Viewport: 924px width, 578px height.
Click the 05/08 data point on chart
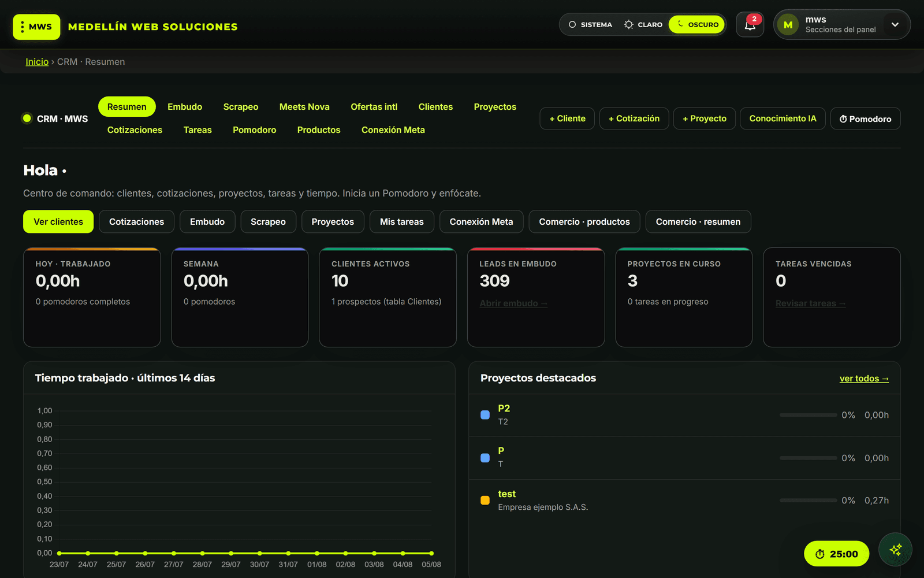431,553
